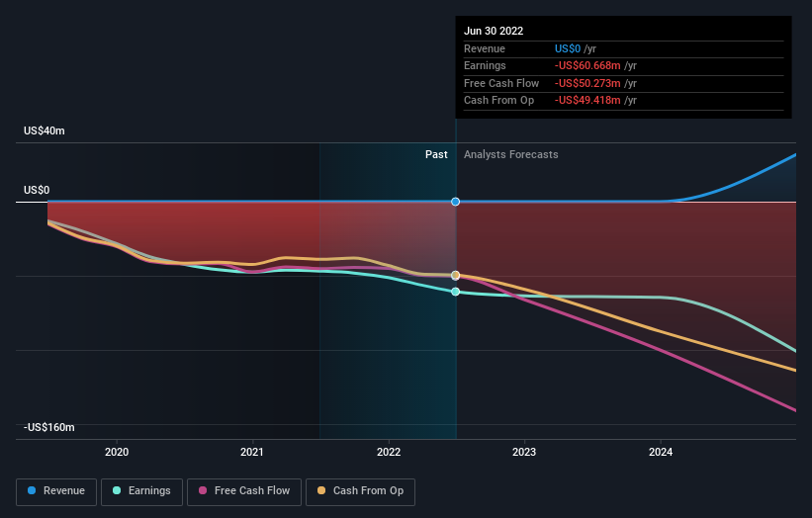Select the Earnings data point marker at Jun 2022
The height and width of the screenshot is (518, 812).
tap(455, 292)
